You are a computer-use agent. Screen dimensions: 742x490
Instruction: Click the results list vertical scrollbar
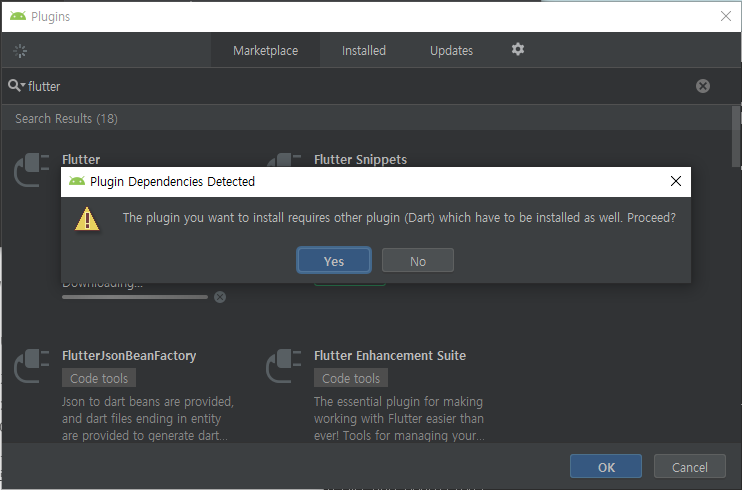point(736,137)
